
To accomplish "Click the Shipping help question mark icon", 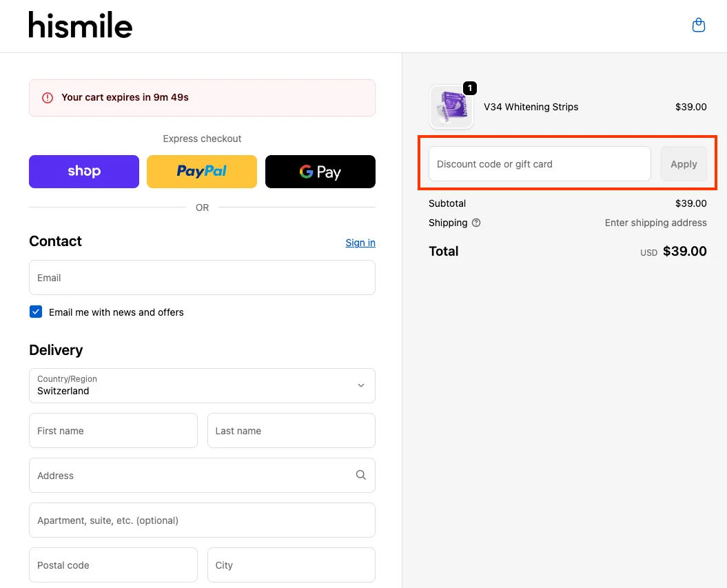I will 476,223.
